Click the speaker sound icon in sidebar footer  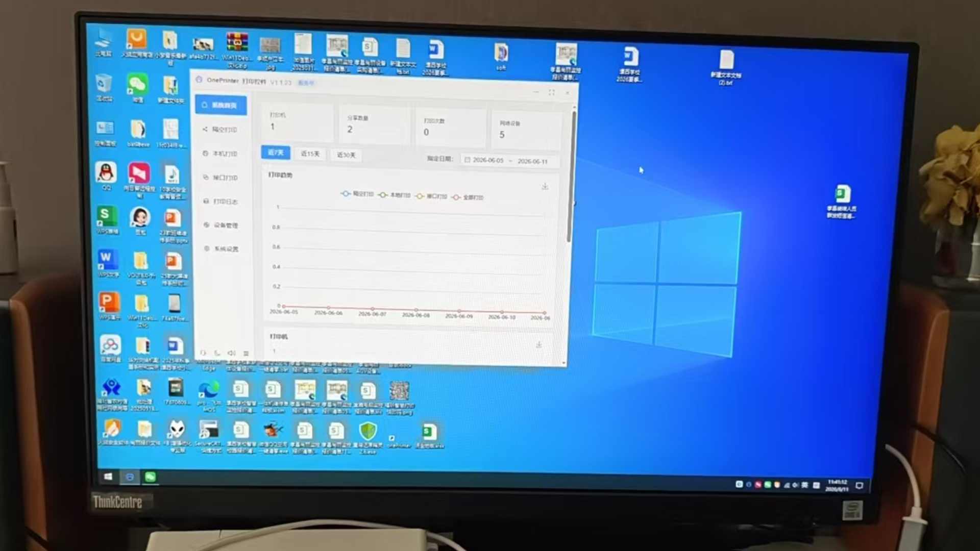point(231,353)
